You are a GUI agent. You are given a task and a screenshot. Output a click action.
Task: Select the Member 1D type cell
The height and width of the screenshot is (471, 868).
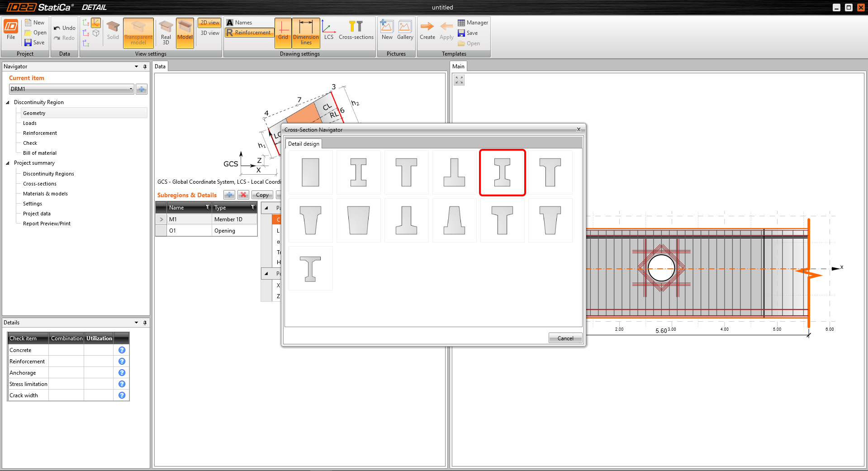click(x=234, y=219)
